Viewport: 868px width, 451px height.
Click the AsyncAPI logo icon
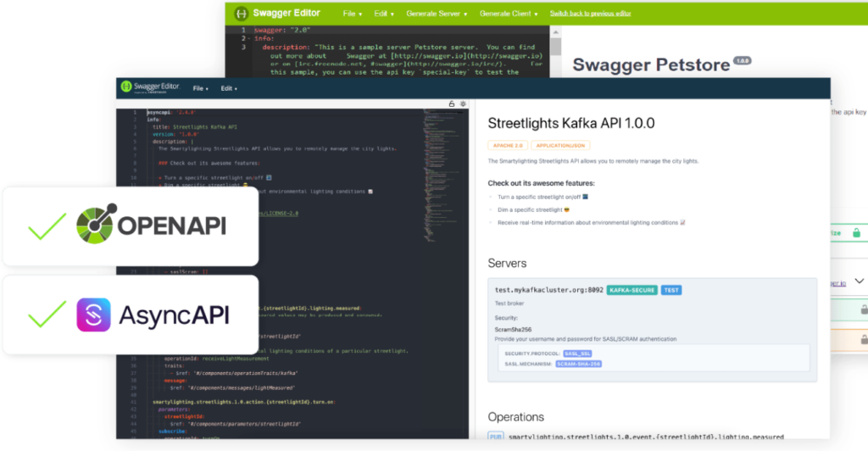pyautogui.click(x=93, y=315)
